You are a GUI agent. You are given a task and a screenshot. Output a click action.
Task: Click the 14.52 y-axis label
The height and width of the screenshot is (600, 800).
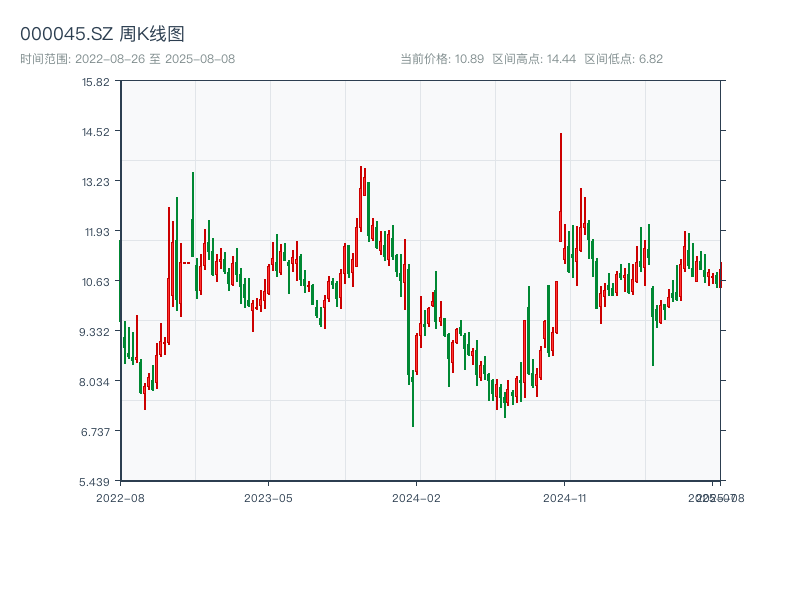tap(96, 132)
